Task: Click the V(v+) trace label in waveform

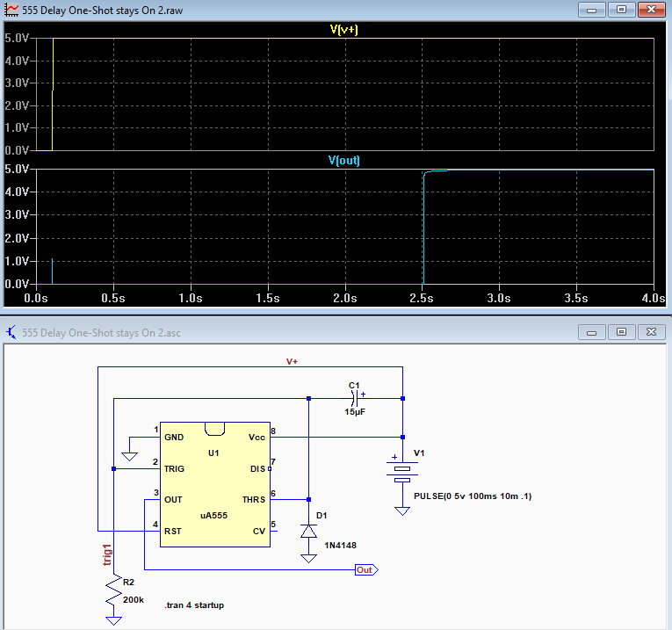Action: (x=343, y=30)
